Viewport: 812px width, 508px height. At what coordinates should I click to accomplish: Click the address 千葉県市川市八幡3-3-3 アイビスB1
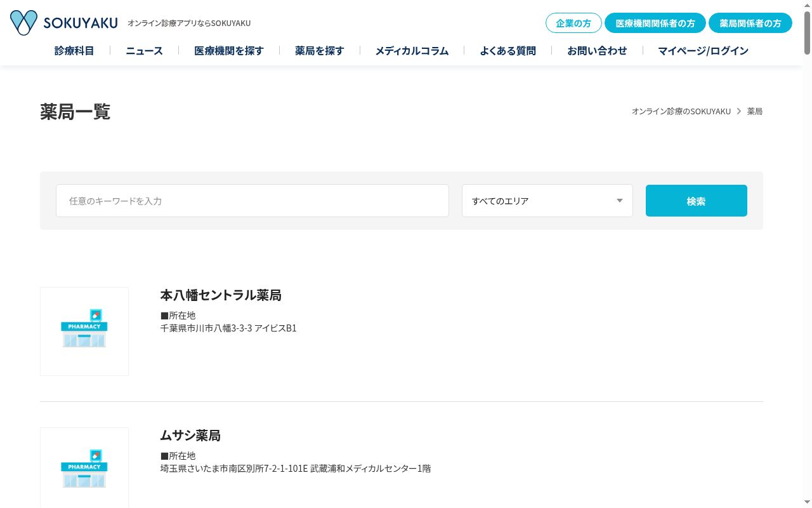[228, 328]
